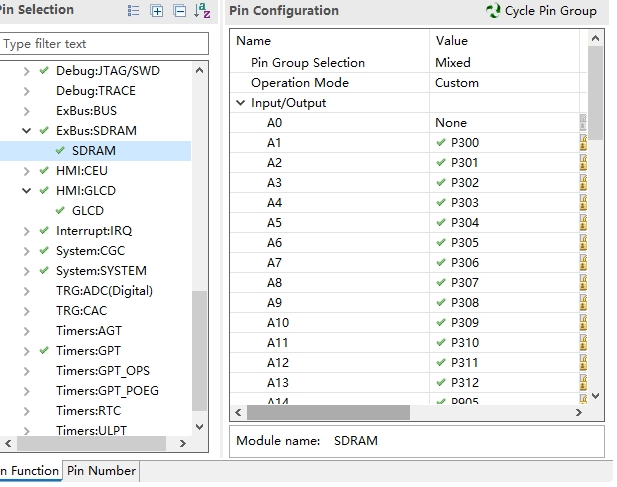Click the pin tree horizontal scrollbar left arrow
Image resolution: width=617 pixels, height=487 pixels.
[8, 443]
